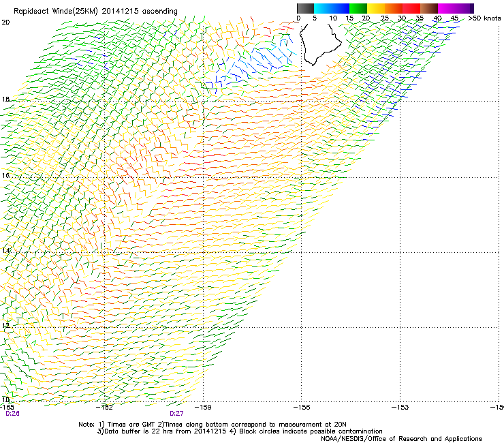Click the Hawaii Big Island coastline outline

tap(320, 44)
